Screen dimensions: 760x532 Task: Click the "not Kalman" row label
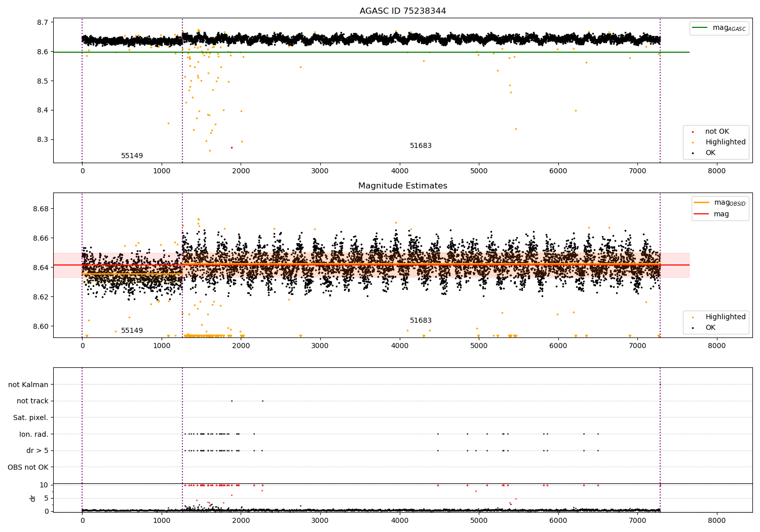(x=28, y=385)
